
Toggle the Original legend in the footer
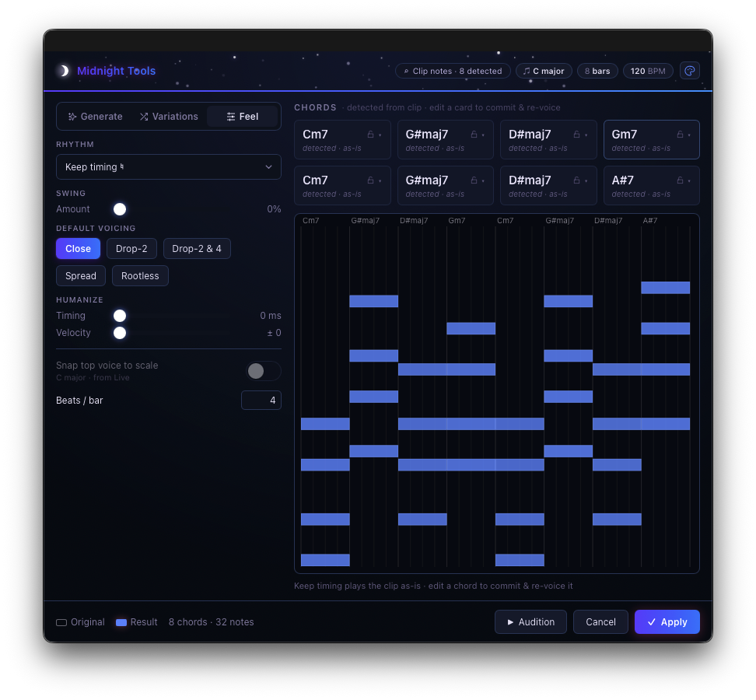[x=80, y=622]
